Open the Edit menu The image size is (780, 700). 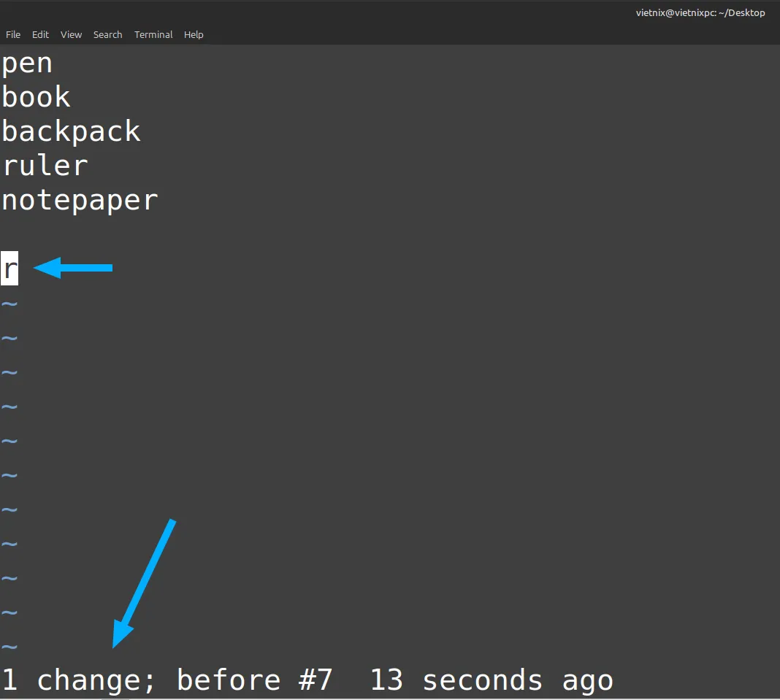[x=40, y=35]
